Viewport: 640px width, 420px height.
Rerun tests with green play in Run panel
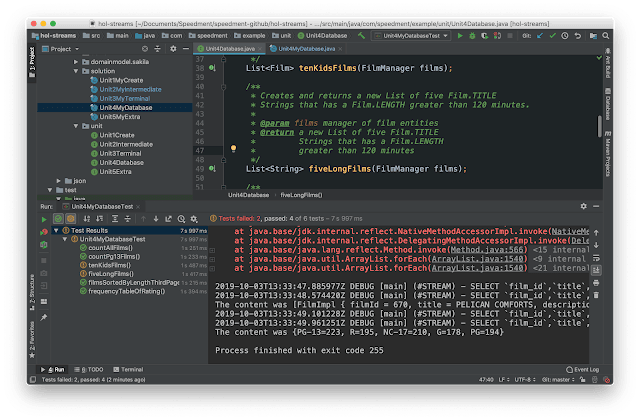[x=44, y=219]
